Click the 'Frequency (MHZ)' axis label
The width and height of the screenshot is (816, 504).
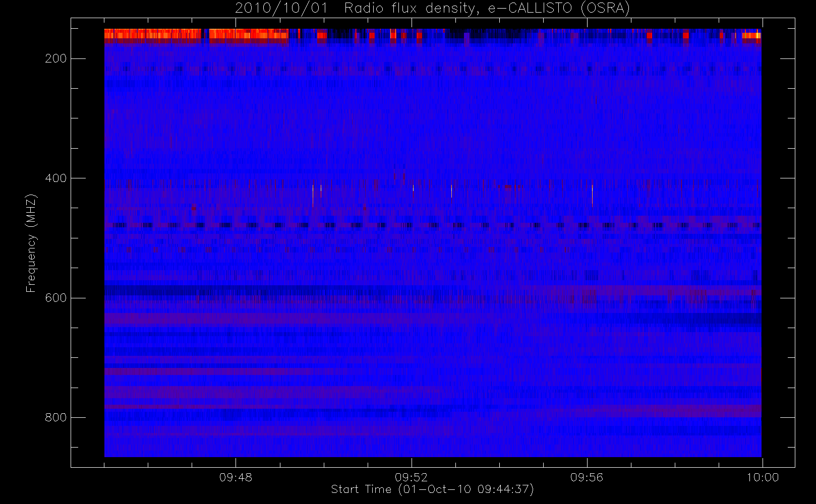(31, 243)
